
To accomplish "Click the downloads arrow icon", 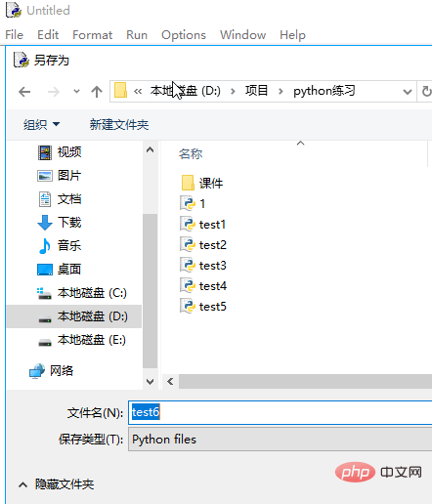I will click(x=45, y=223).
